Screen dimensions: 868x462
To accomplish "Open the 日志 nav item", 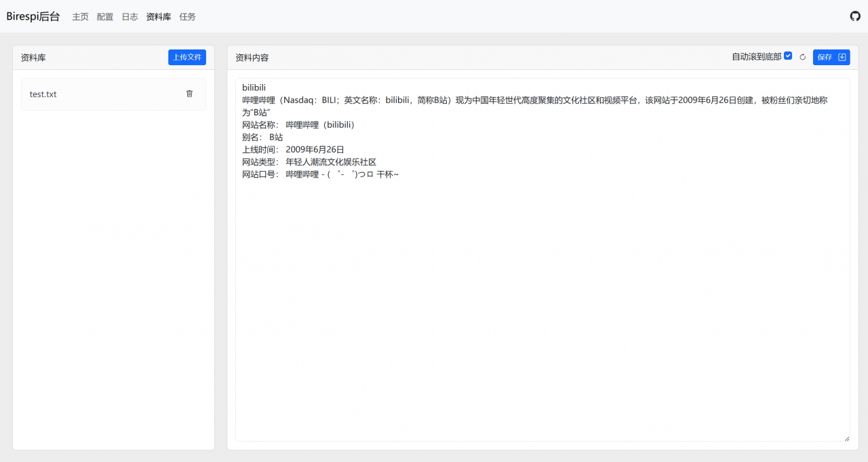I will click(130, 16).
